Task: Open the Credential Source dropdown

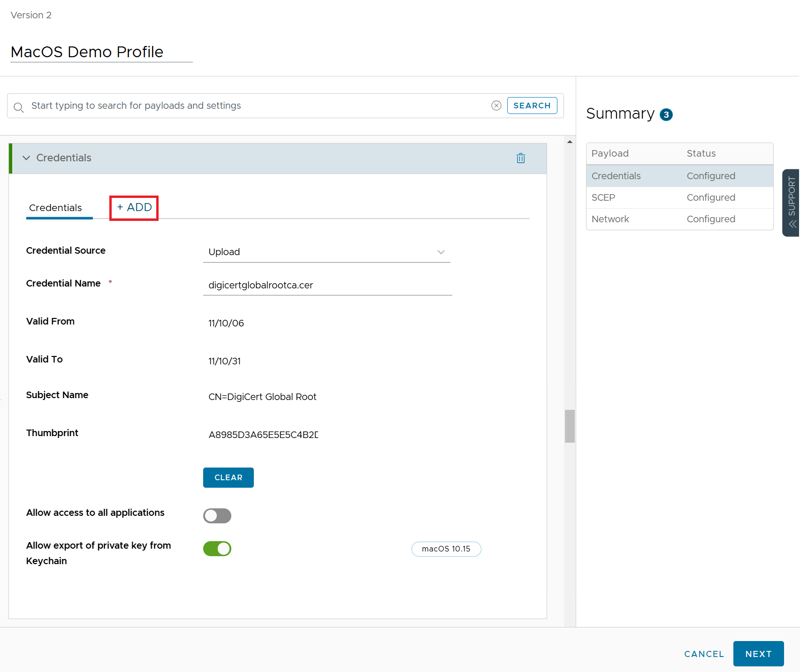Action: point(327,252)
